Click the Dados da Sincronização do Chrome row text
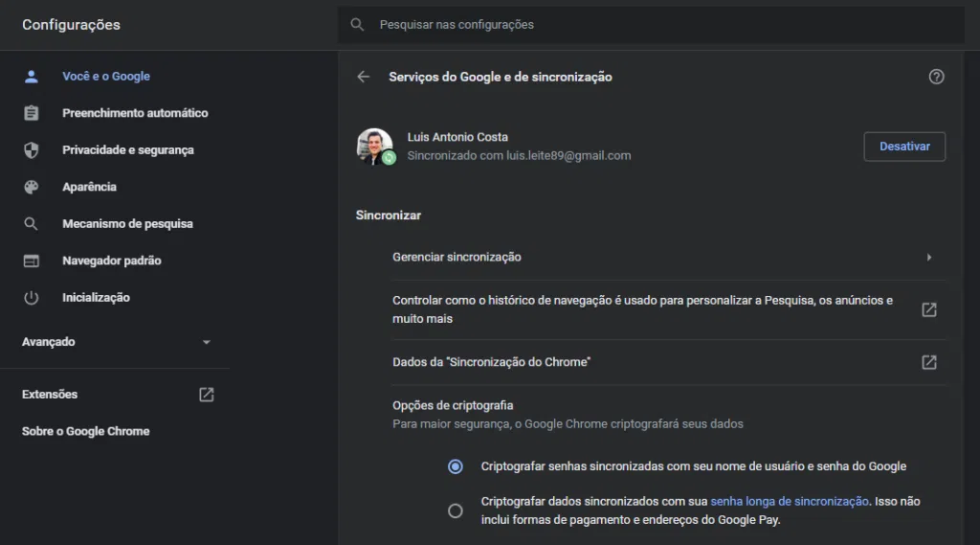The height and width of the screenshot is (545, 980). tap(491, 362)
